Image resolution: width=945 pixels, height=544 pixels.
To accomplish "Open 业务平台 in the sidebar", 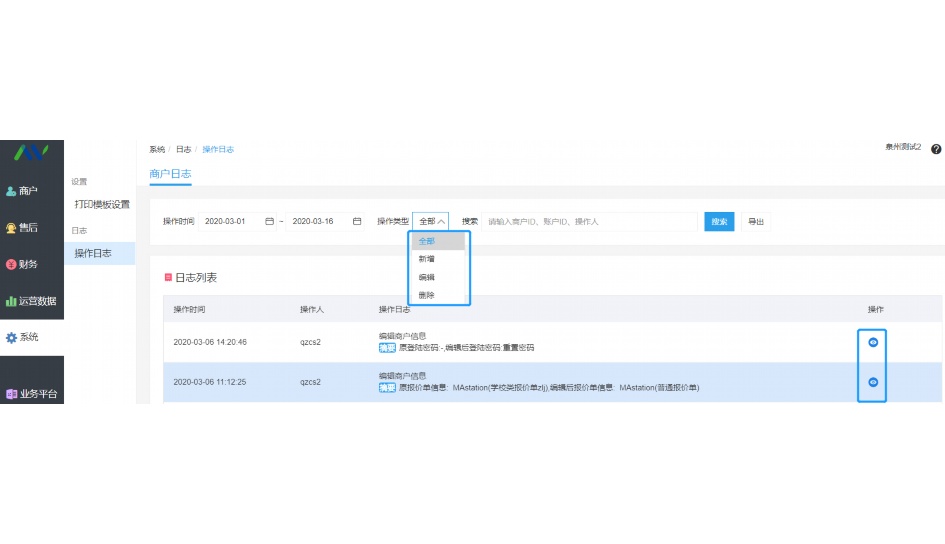I will 31,394.
